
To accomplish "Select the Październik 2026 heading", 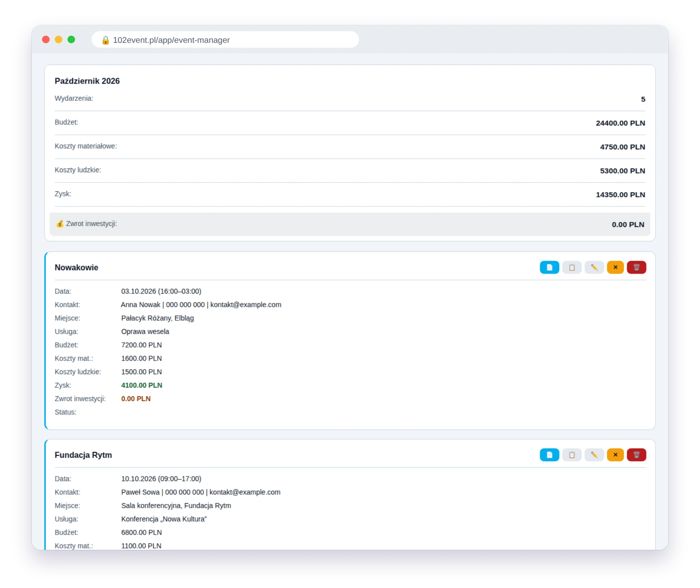I will [87, 81].
